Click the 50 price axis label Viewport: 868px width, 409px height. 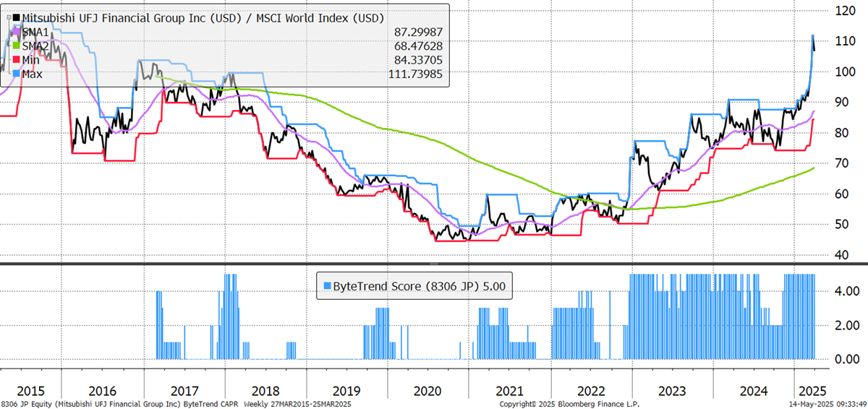click(843, 225)
